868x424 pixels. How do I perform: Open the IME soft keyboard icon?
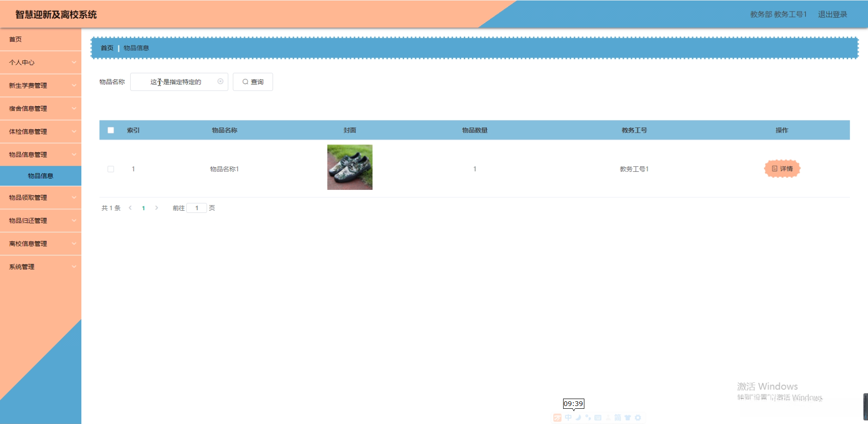tap(598, 418)
